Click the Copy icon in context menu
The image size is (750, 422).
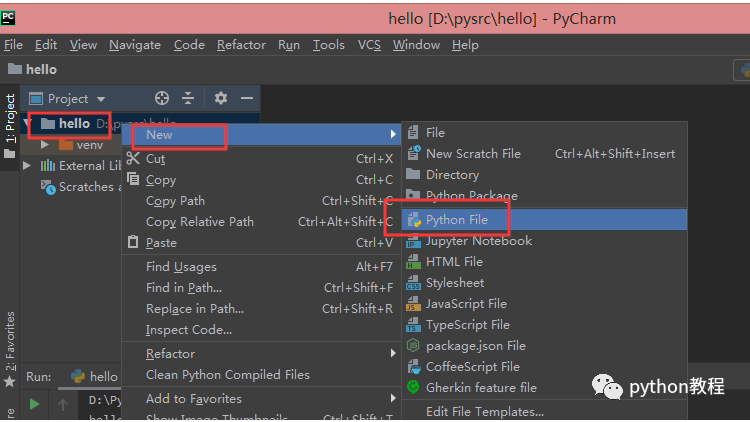click(133, 179)
